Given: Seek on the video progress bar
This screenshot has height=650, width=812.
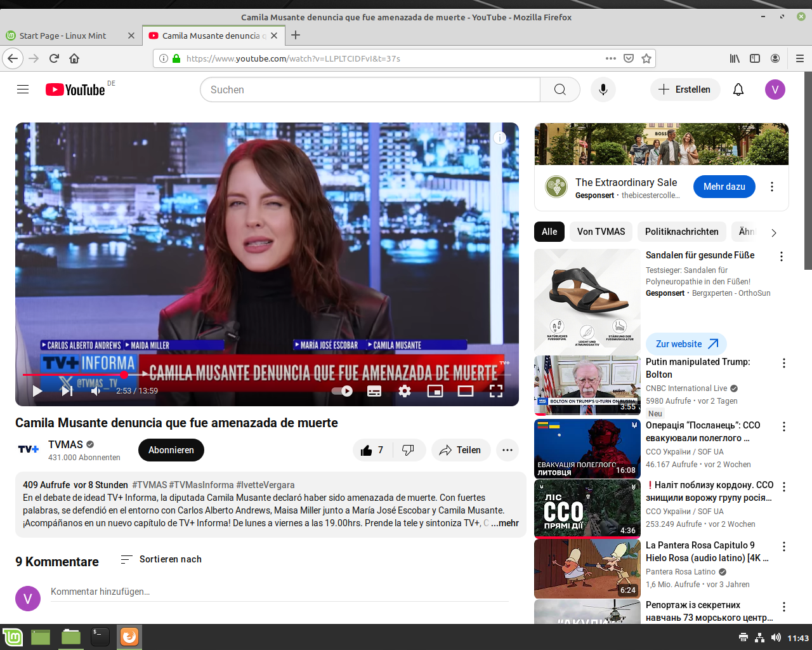Looking at the screenshot, I should pos(267,375).
